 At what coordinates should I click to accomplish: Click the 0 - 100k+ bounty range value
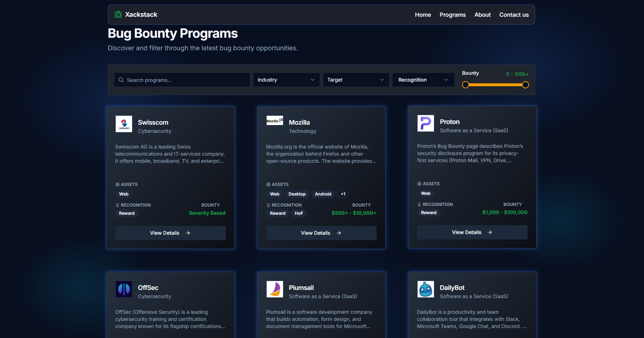coord(517,74)
